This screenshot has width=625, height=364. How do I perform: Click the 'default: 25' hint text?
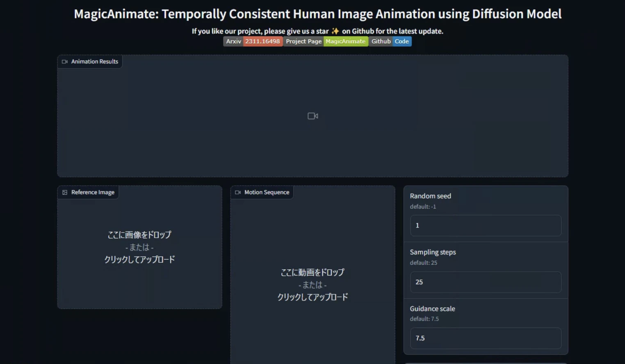(x=424, y=263)
